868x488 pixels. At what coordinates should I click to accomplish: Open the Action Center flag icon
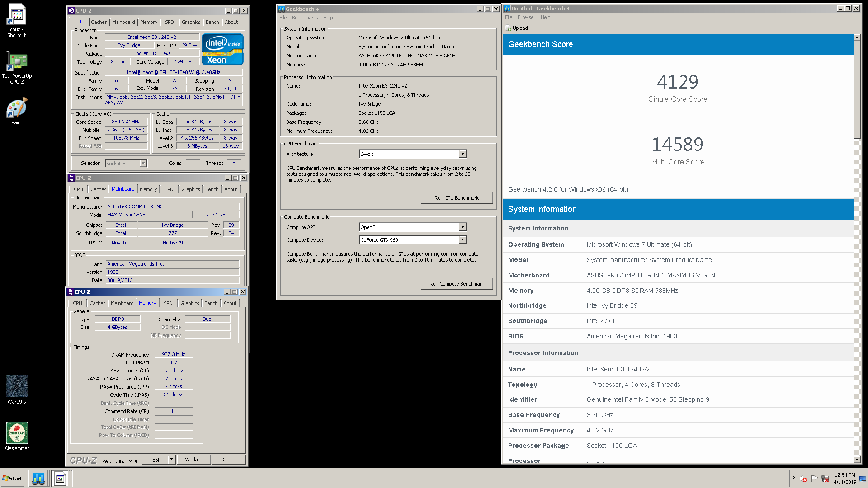click(x=814, y=479)
